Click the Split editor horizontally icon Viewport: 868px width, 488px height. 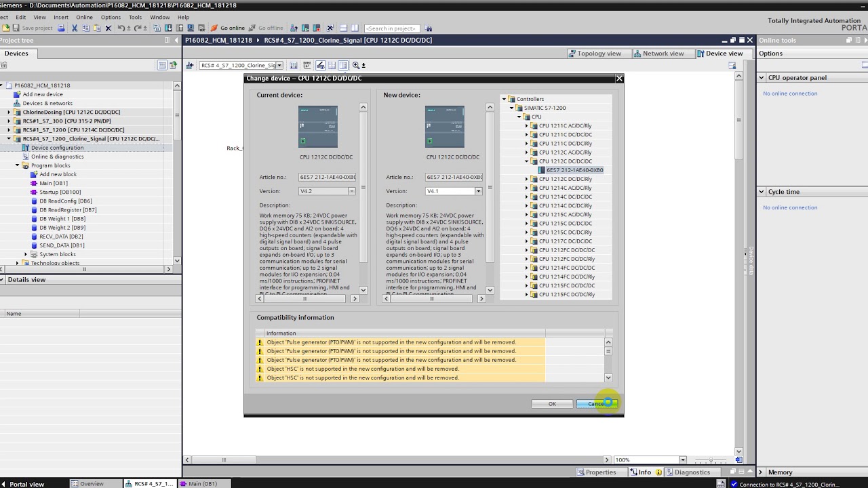(343, 28)
